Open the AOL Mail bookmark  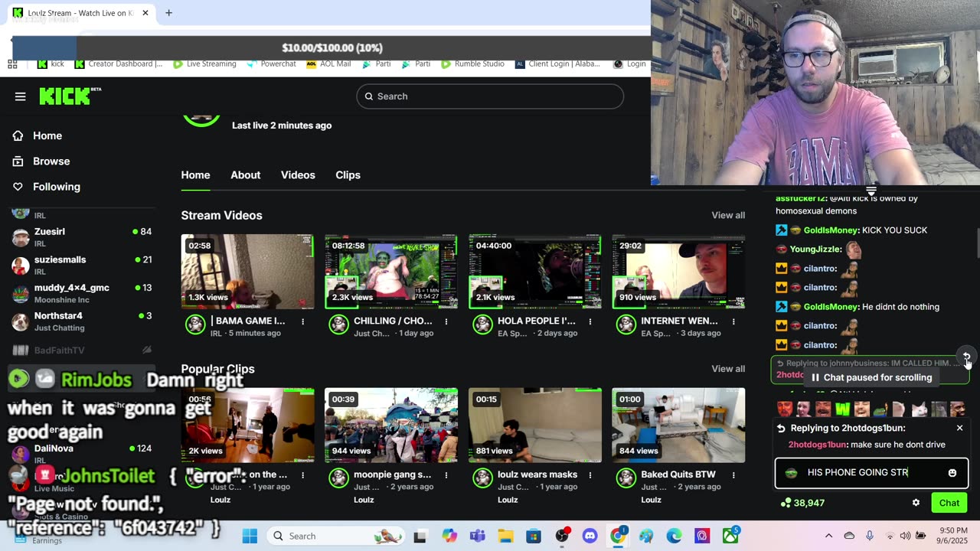click(x=328, y=64)
